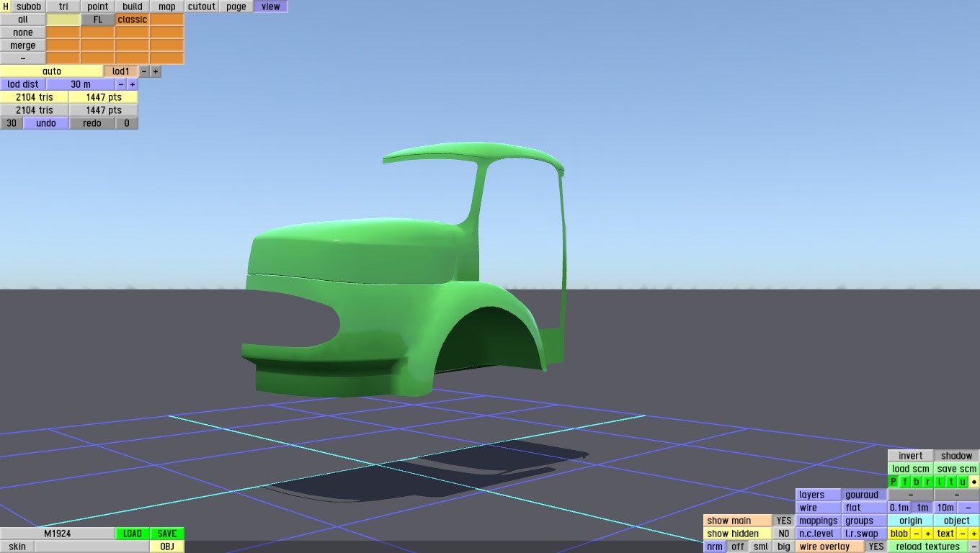980x553 pixels.
Task: Click the merge button
Action: (x=23, y=45)
